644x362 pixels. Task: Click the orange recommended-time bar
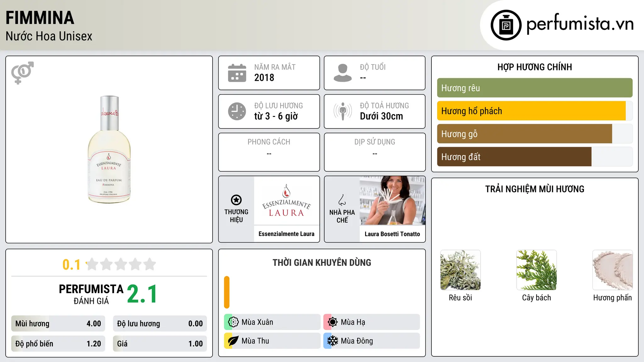(x=227, y=292)
